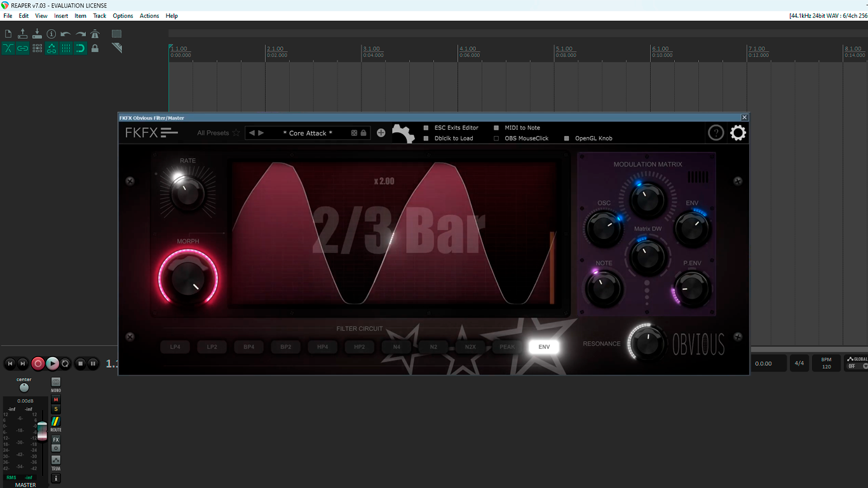
Task: Toggle envelope points move with items icon
Action: 51,48
